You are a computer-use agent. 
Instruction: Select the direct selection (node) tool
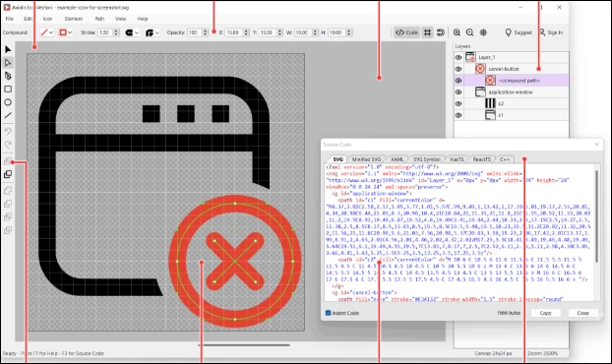[8, 62]
